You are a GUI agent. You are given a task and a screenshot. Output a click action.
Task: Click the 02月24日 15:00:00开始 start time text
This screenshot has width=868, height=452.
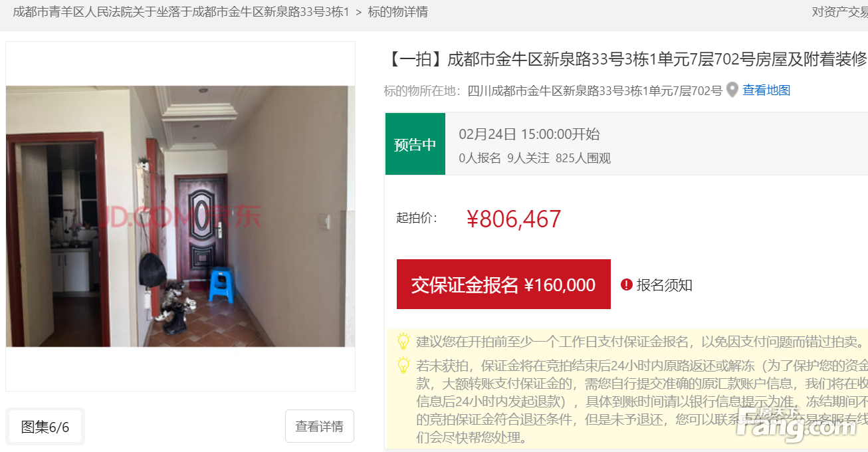pyautogui.click(x=529, y=134)
